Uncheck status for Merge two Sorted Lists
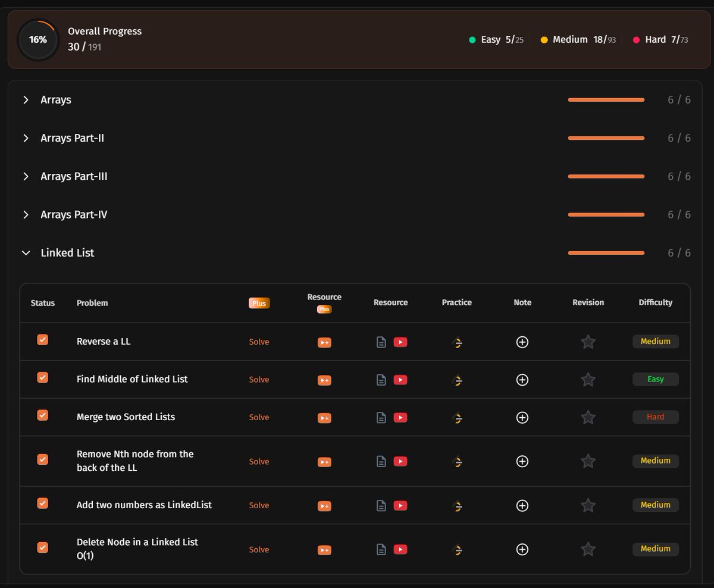This screenshot has width=714, height=588. tap(42, 415)
